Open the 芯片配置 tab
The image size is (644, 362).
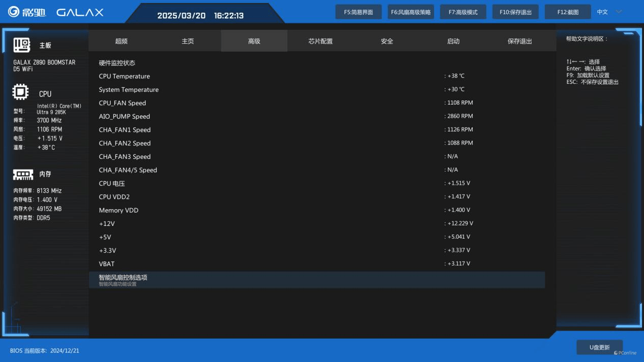click(320, 41)
